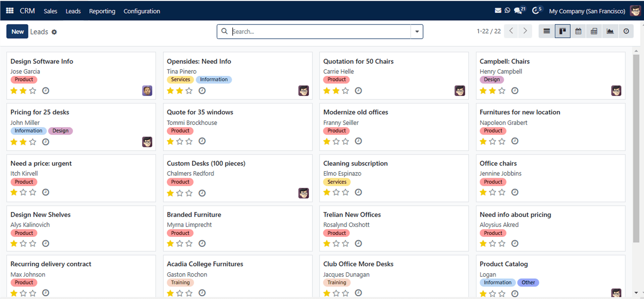Open the activities clock icon with 5 badge

537,10
